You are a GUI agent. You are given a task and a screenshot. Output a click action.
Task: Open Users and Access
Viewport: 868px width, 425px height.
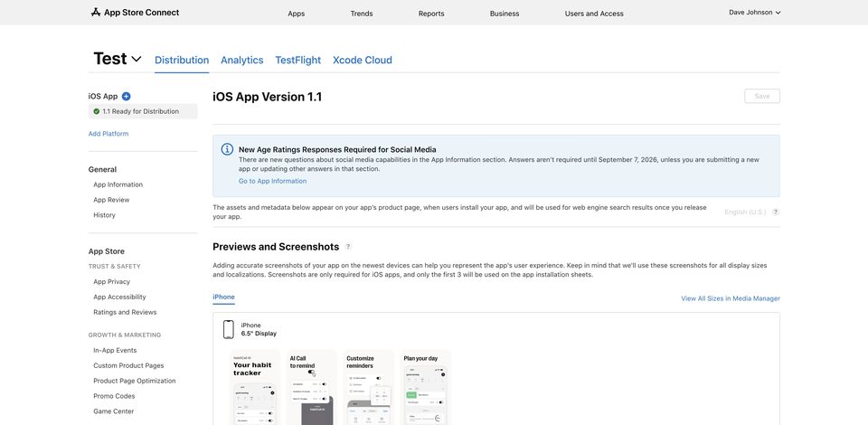click(x=594, y=14)
